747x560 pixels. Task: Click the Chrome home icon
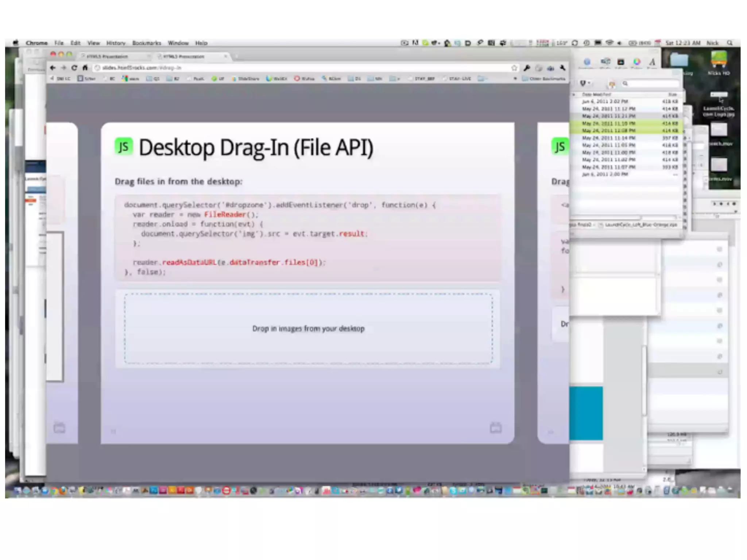85,68
